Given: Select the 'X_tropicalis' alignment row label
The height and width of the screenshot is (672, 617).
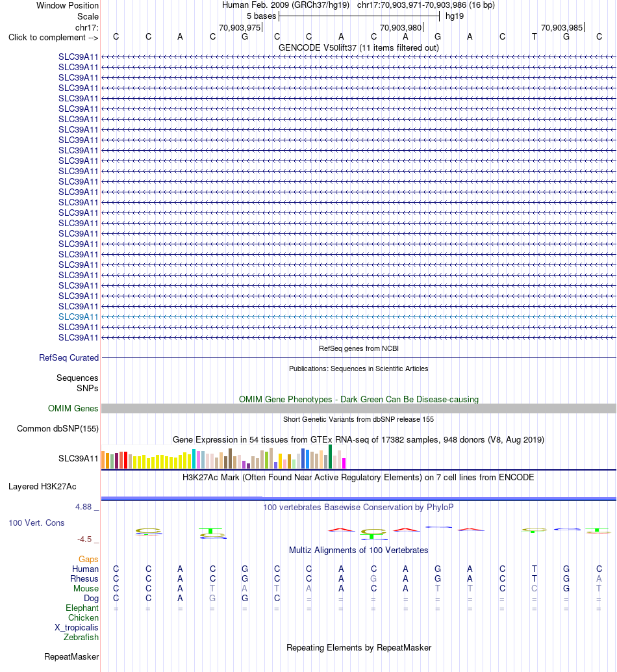Looking at the screenshot, I should [x=77, y=628].
